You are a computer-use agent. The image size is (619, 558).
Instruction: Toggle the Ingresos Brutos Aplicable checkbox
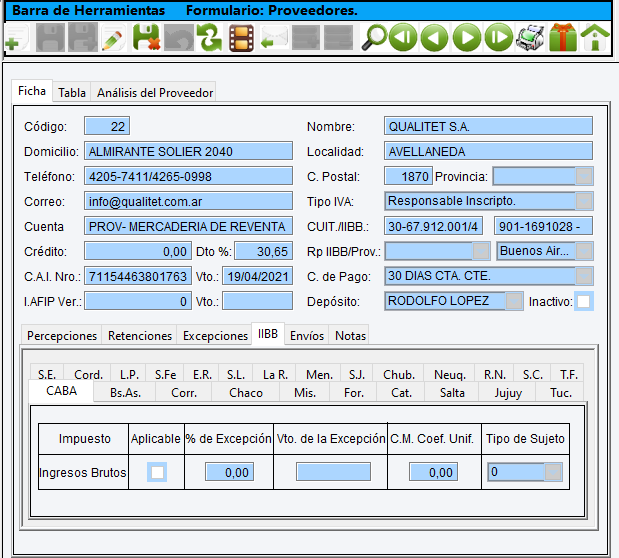pyautogui.click(x=157, y=472)
